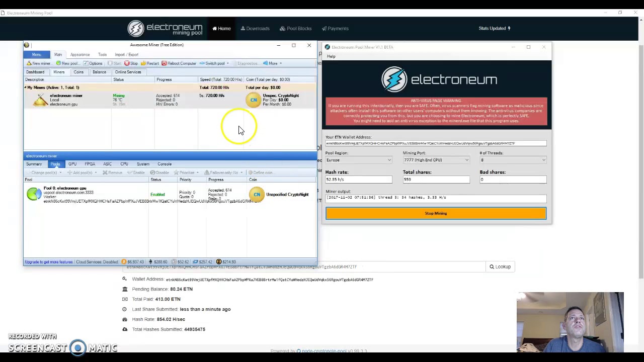Open the Failover only dropdown
This screenshot has height=362, width=644.
pyautogui.click(x=223, y=172)
